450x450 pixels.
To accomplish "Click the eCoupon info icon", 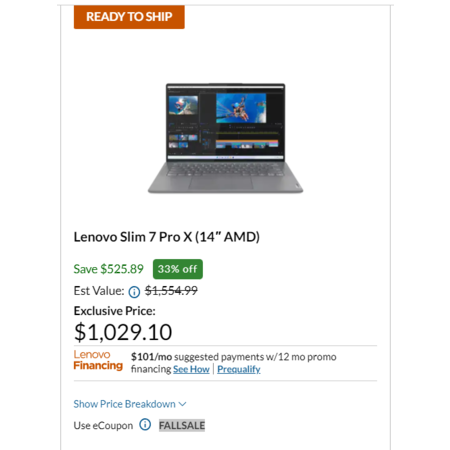I will tap(145, 425).
